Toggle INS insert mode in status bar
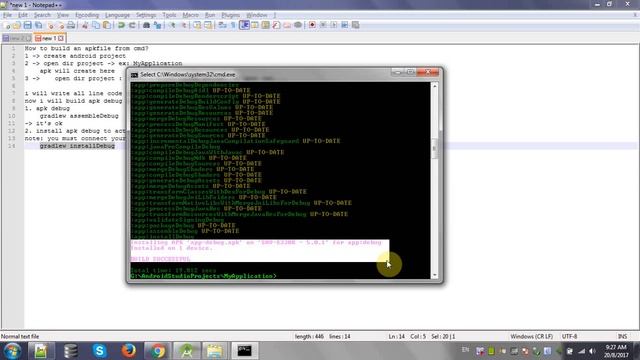This screenshot has height=360, width=640. 622,337
